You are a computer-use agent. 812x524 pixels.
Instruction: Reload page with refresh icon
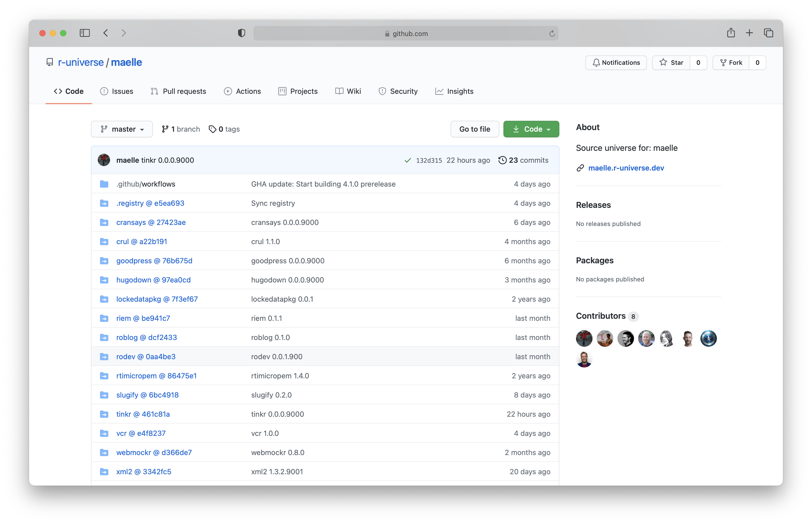click(x=552, y=33)
